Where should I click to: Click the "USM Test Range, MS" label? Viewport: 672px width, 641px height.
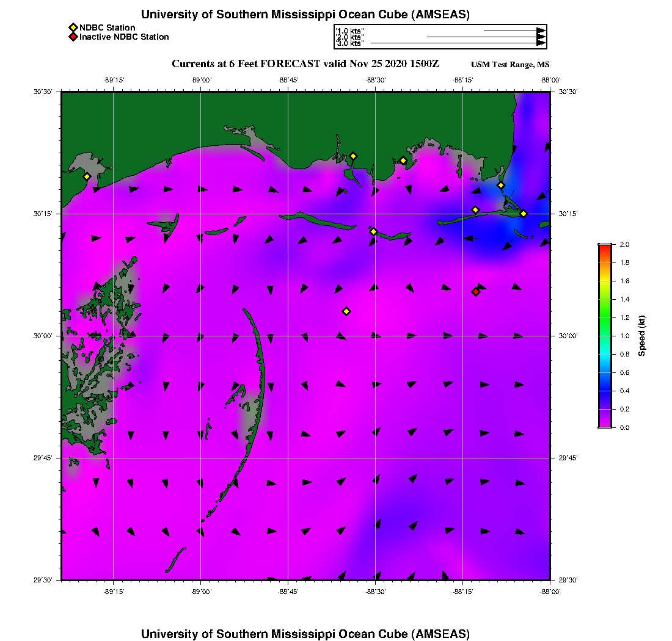coord(510,65)
